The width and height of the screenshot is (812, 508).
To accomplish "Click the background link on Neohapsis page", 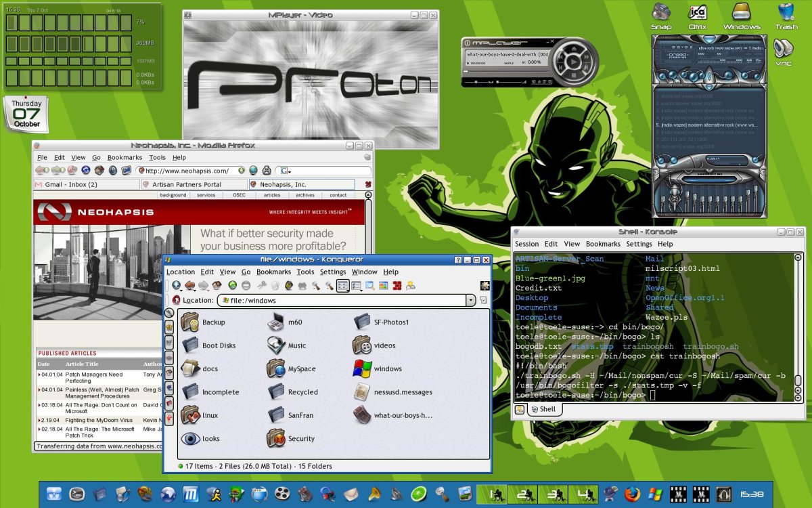I will point(173,195).
